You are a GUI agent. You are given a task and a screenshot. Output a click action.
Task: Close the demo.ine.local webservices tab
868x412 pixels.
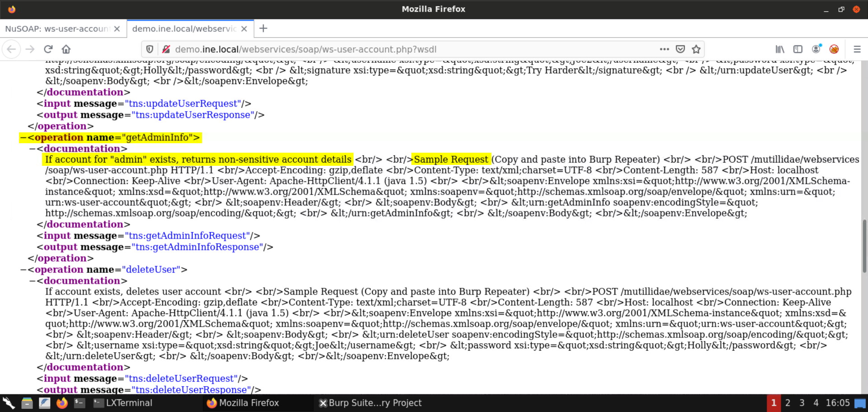coord(244,29)
